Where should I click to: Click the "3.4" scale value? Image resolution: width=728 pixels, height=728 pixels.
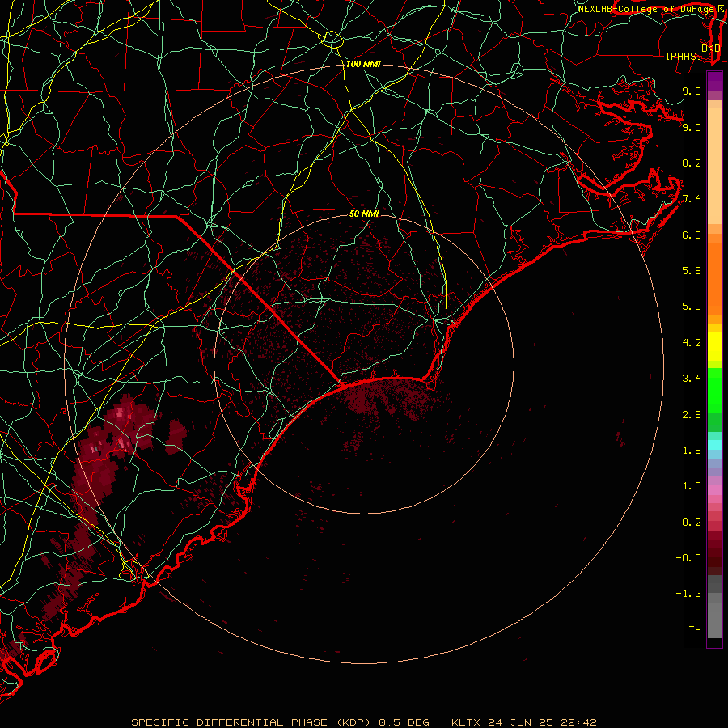tap(692, 379)
